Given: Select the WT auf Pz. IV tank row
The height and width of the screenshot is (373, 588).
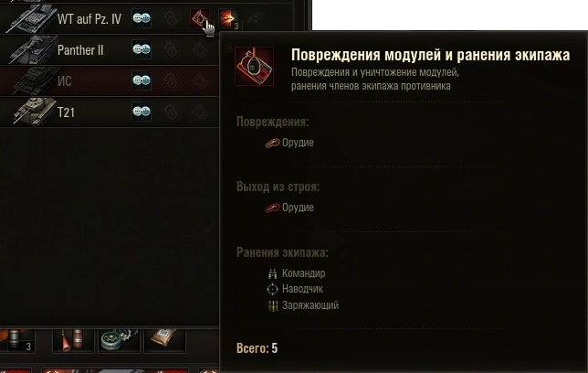Looking at the screenshot, I should click(110, 18).
